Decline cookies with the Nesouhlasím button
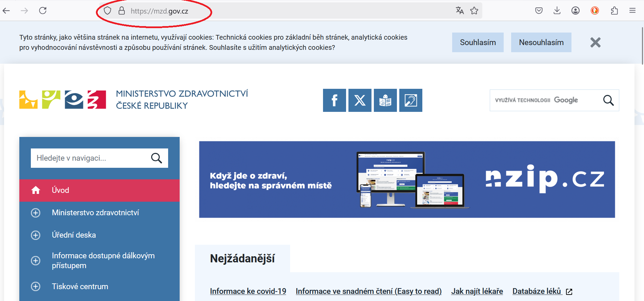644x301 pixels. click(x=541, y=42)
